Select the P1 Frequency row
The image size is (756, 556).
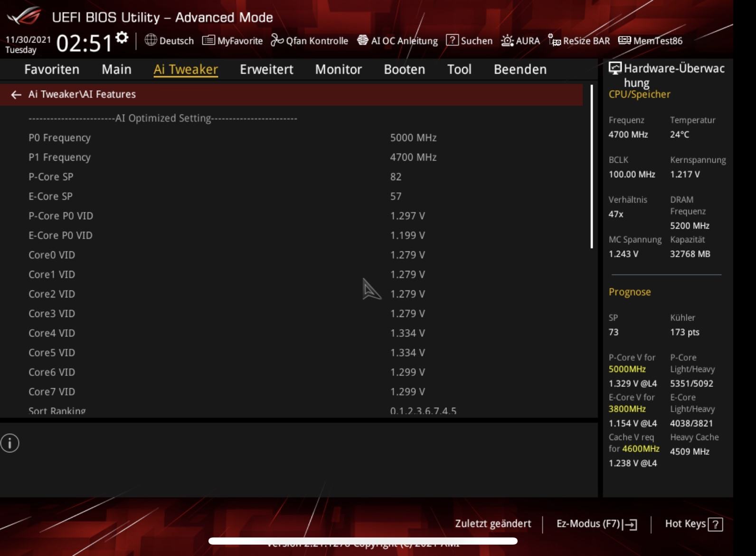[x=291, y=157]
